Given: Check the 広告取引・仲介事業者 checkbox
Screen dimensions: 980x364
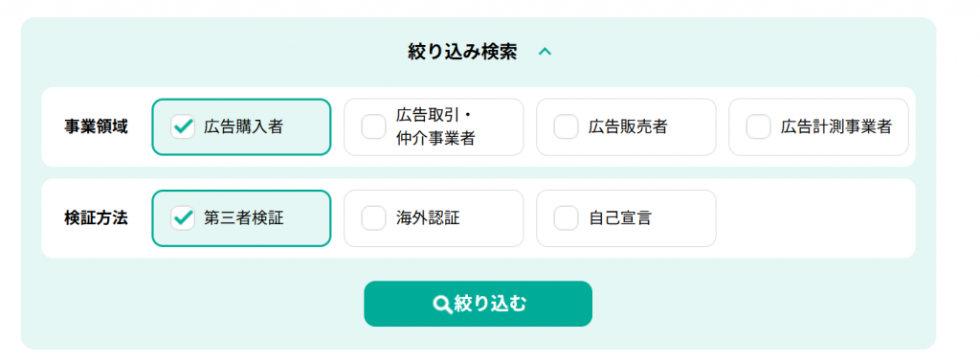Looking at the screenshot, I should tap(374, 127).
